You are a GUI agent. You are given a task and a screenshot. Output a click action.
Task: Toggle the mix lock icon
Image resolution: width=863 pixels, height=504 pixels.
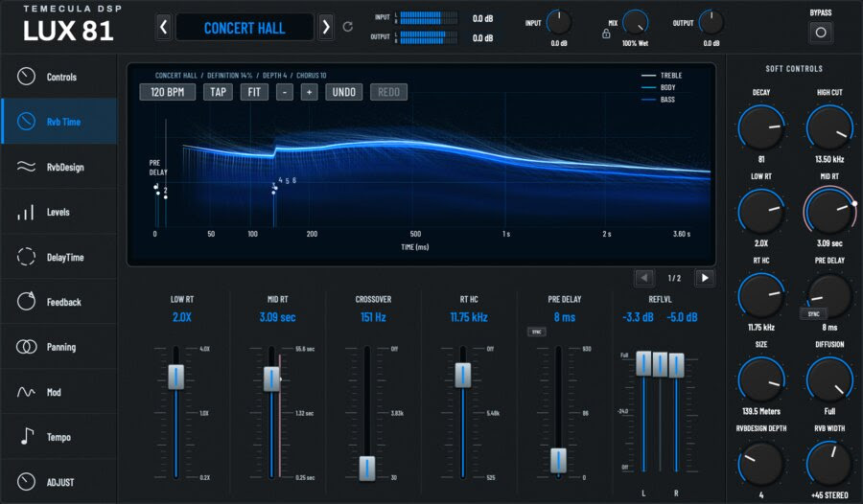606,34
